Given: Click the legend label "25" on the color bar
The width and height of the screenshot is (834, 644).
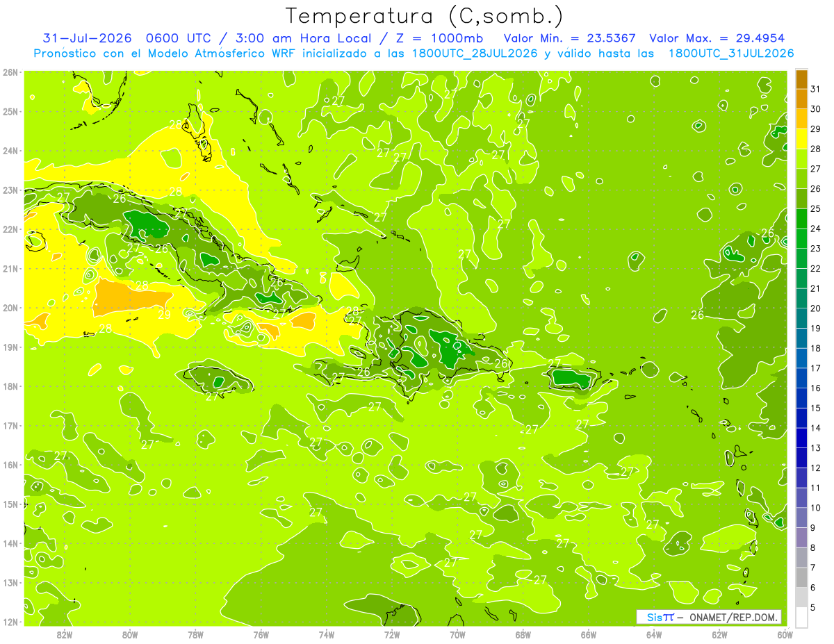Looking at the screenshot, I should tap(816, 208).
